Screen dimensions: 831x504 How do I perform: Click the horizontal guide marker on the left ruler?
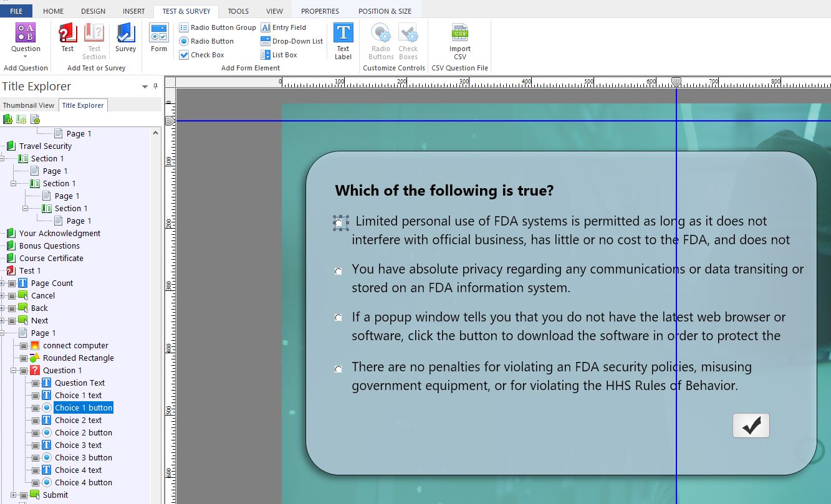tap(170, 121)
